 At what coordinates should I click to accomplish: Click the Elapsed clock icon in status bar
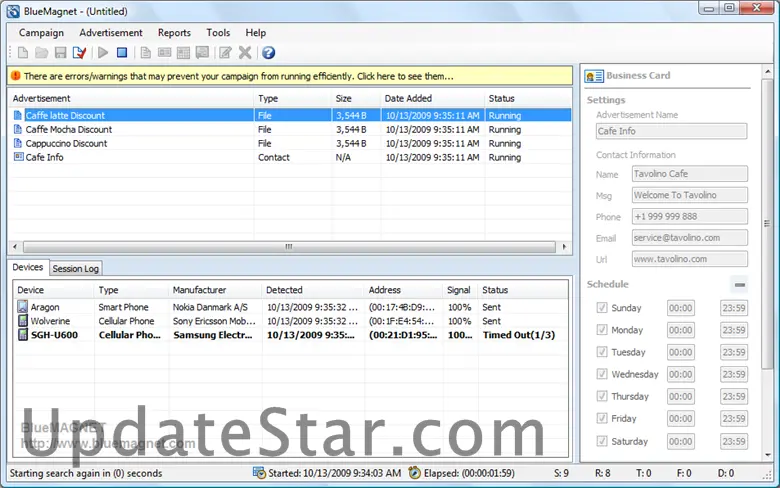tap(414, 473)
